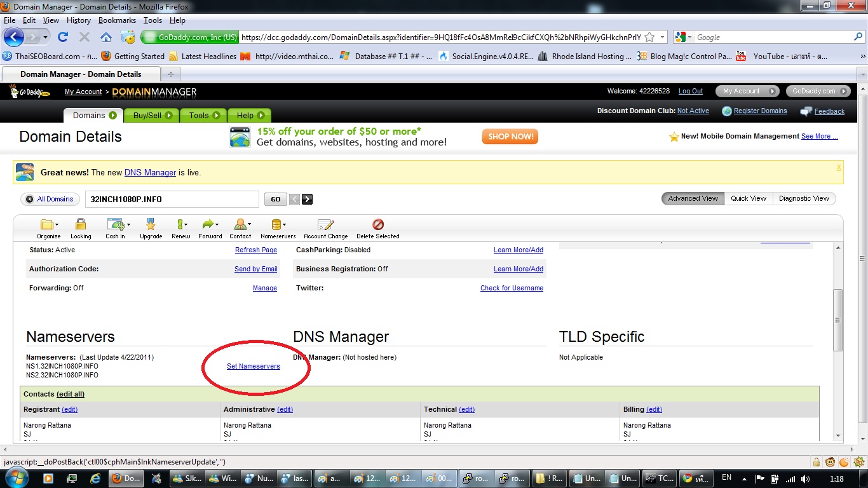Viewport: 868px width, 488px height.
Task: Open the Getting Started bookmark
Action: point(133,57)
